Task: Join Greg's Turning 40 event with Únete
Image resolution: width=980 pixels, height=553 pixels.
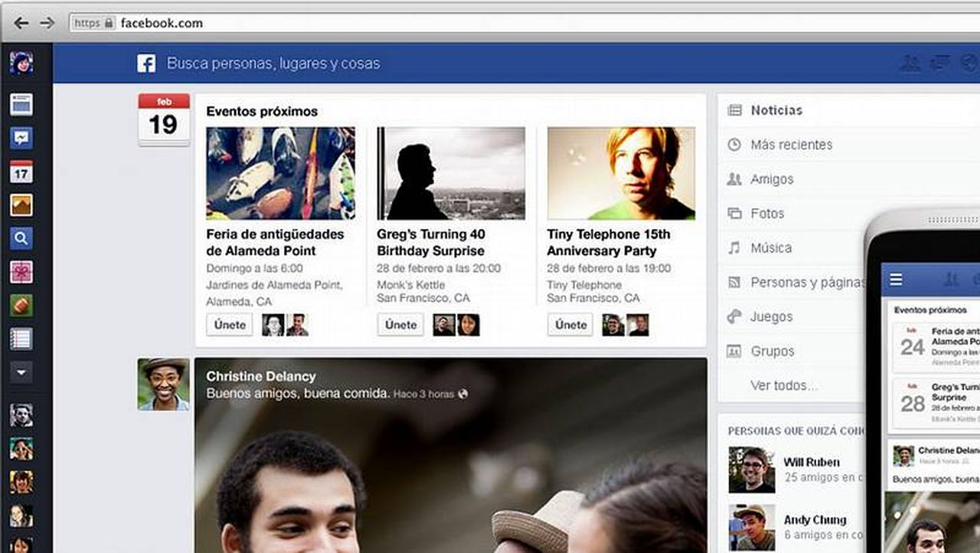Action: pyautogui.click(x=400, y=325)
